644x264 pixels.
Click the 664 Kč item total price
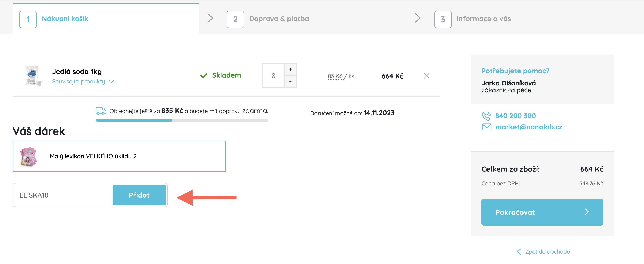coord(392,76)
